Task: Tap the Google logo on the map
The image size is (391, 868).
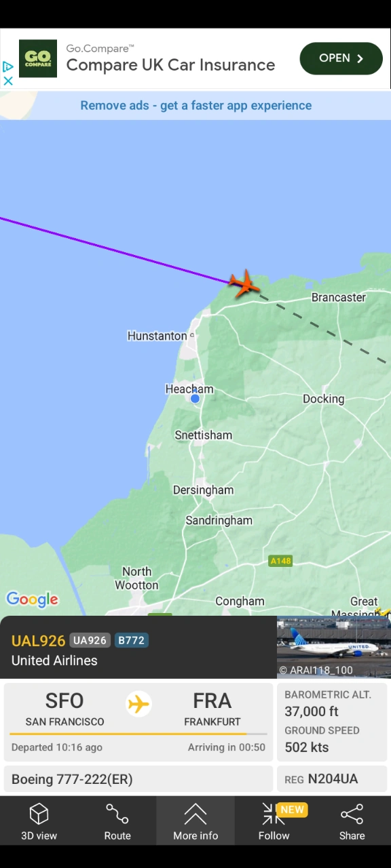Action: pos(33,599)
